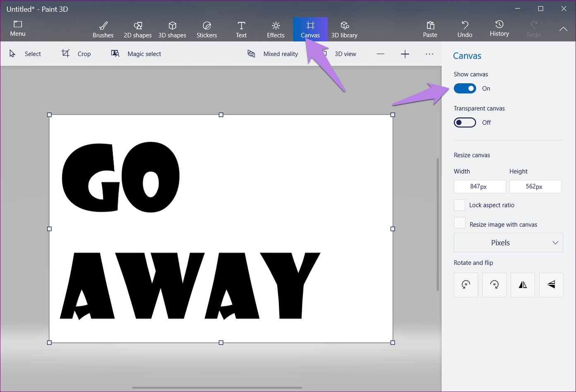Click the flip horizontal icon
This screenshot has width=576, height=392.
pos(523,285)
